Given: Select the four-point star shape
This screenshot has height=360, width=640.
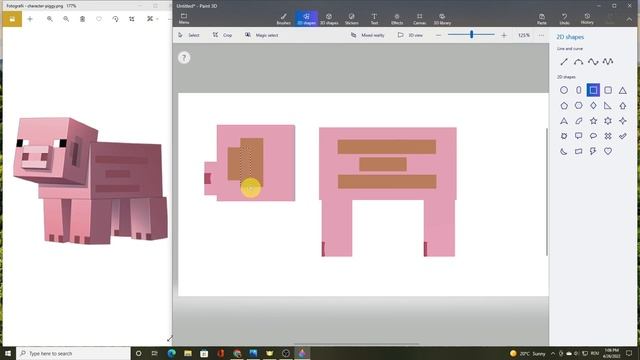Looking at the screenshot, I should (622, 121).
